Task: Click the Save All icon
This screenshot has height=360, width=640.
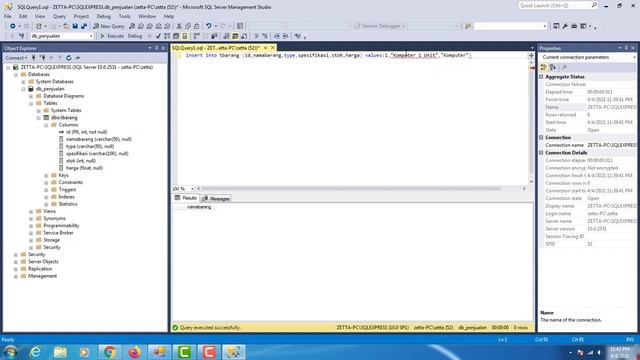Action: coord(84,26)
